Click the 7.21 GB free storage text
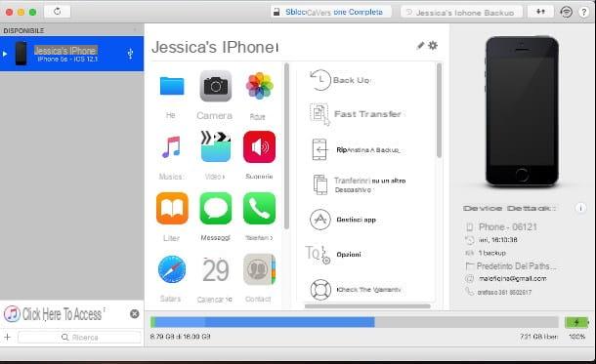596x364 pixels. pos(538,337)
